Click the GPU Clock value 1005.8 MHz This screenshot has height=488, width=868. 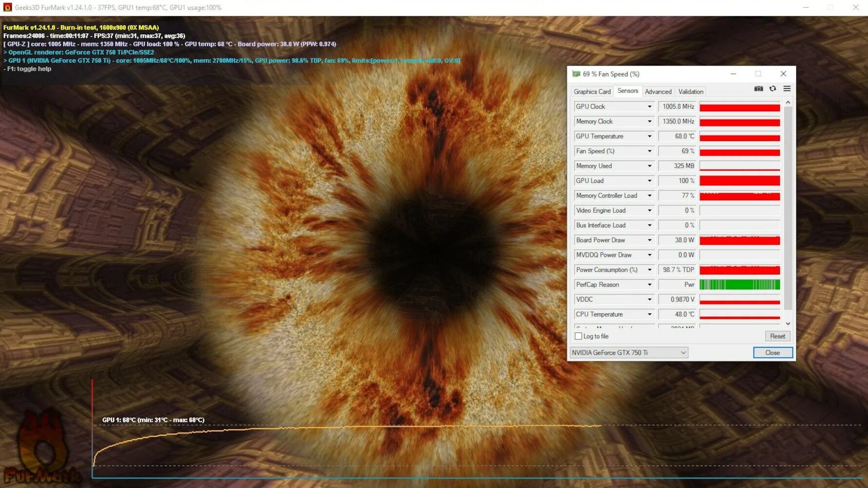pyautogui.click(x=678, y=106)
